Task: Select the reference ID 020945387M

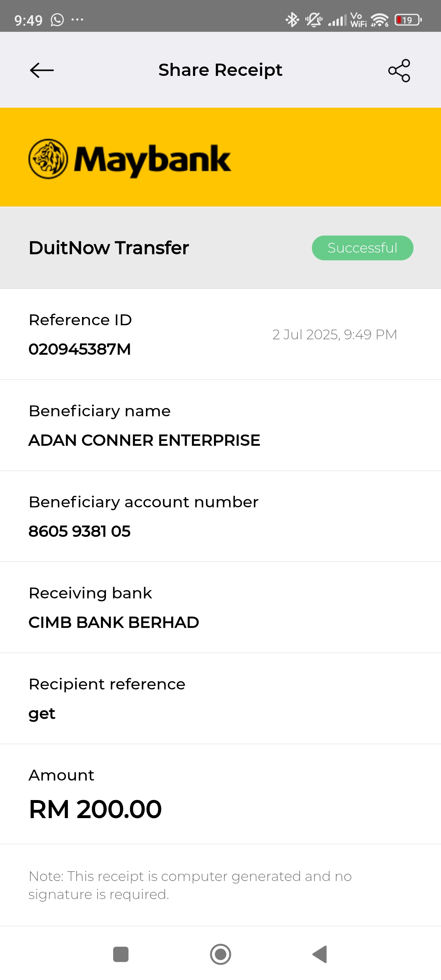Action: pyautogui.click(x=80, y=349)
